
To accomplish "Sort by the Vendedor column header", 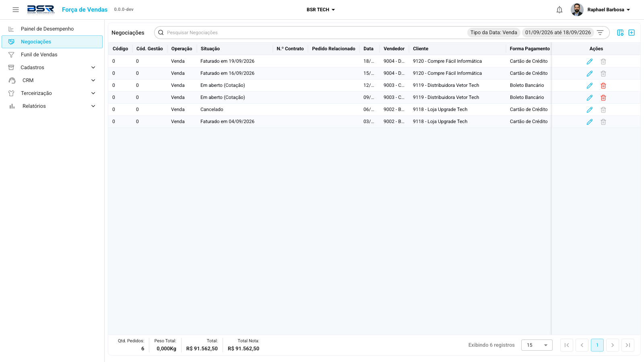I will pos(394,49).
